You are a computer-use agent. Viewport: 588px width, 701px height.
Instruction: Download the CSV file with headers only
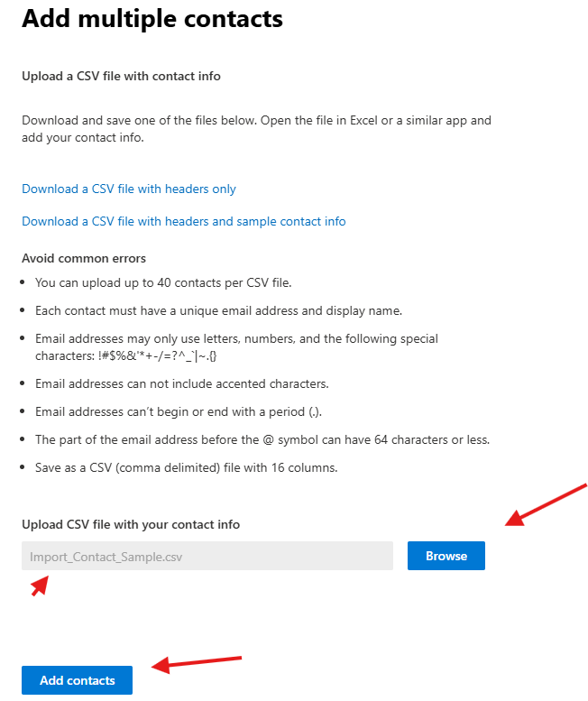point(129,189)
